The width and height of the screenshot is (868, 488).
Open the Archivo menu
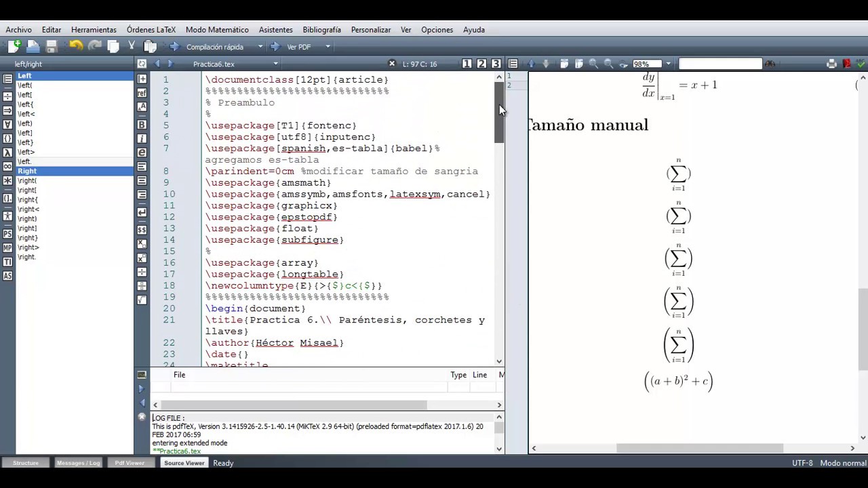(18, 30)
